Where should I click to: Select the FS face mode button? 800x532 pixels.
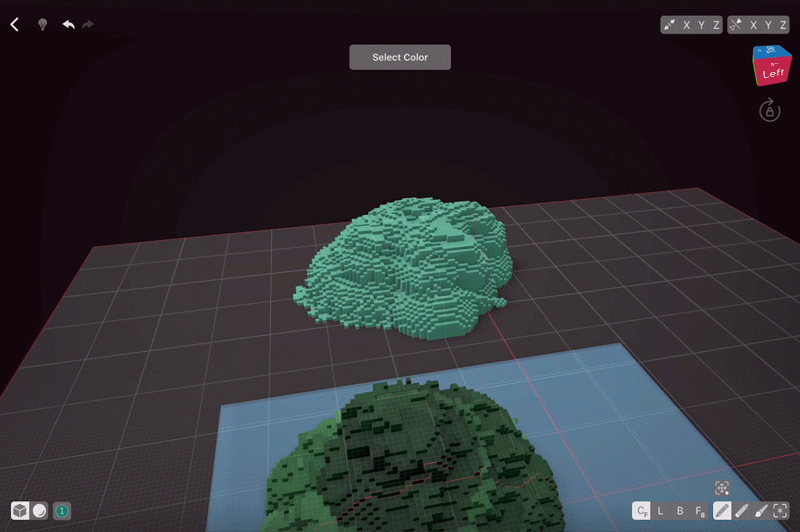click(701, 511)
